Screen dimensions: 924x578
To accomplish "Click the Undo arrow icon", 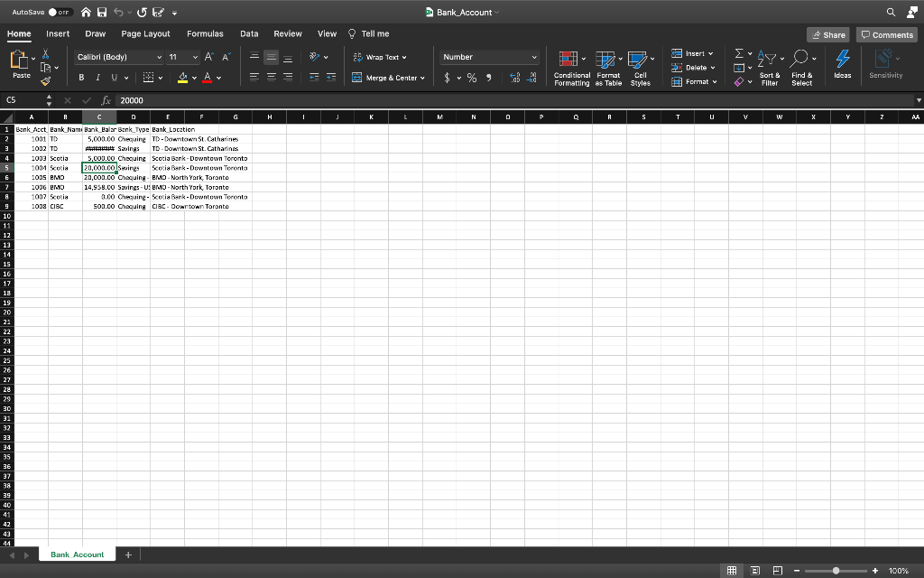I will click(118, 12).
